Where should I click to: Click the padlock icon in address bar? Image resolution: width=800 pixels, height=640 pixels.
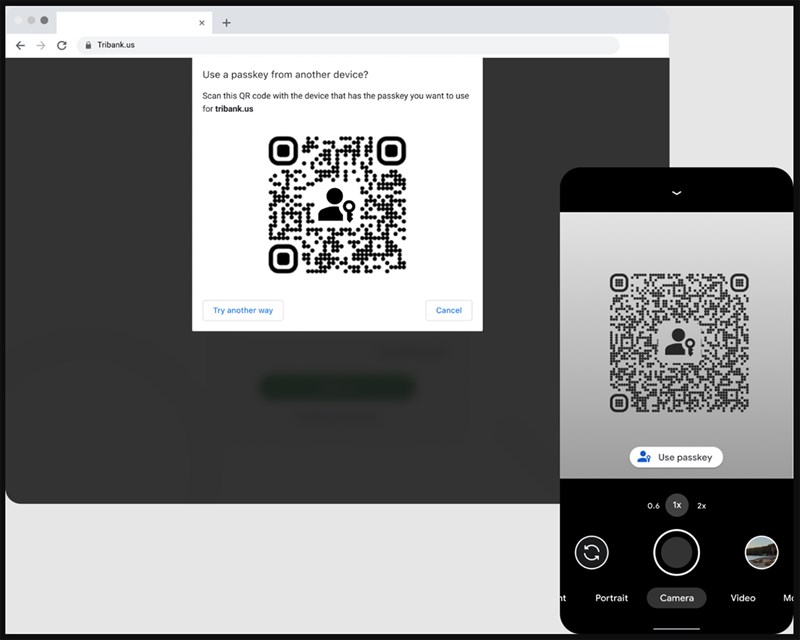88,45
